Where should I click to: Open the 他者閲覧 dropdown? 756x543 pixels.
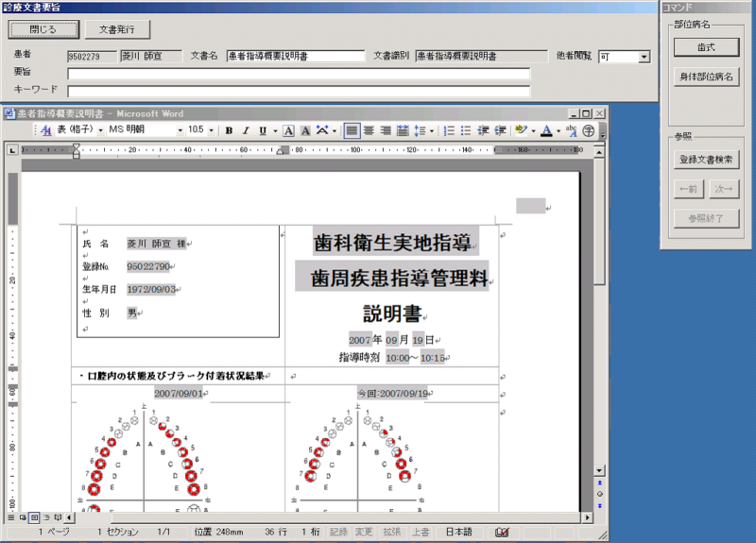tap(644, 57)
